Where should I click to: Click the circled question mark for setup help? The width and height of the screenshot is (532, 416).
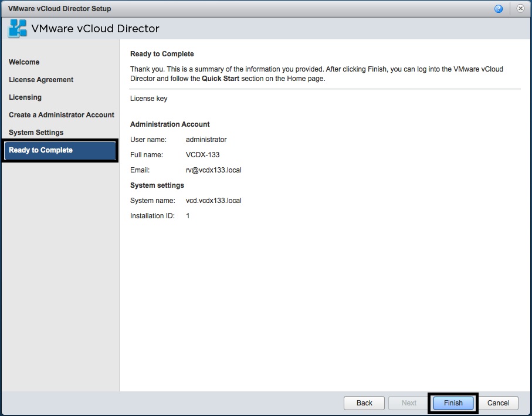[498, 8]
